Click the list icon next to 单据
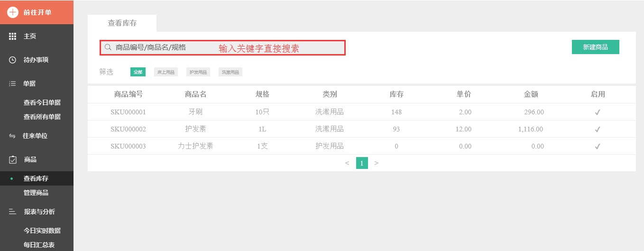This screenshot has height=251, width=644. click(x=13, y=84)
